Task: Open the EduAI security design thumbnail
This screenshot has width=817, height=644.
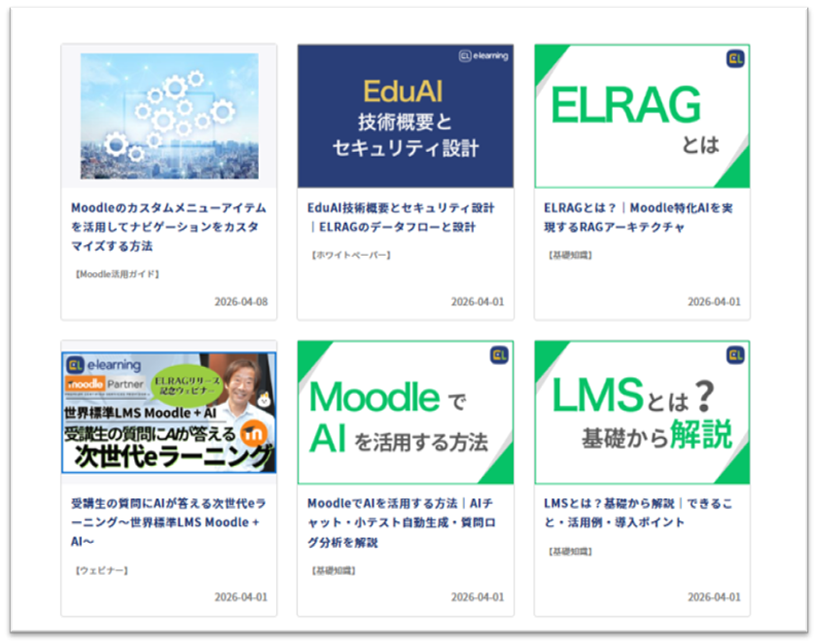Action: [406, 116]
